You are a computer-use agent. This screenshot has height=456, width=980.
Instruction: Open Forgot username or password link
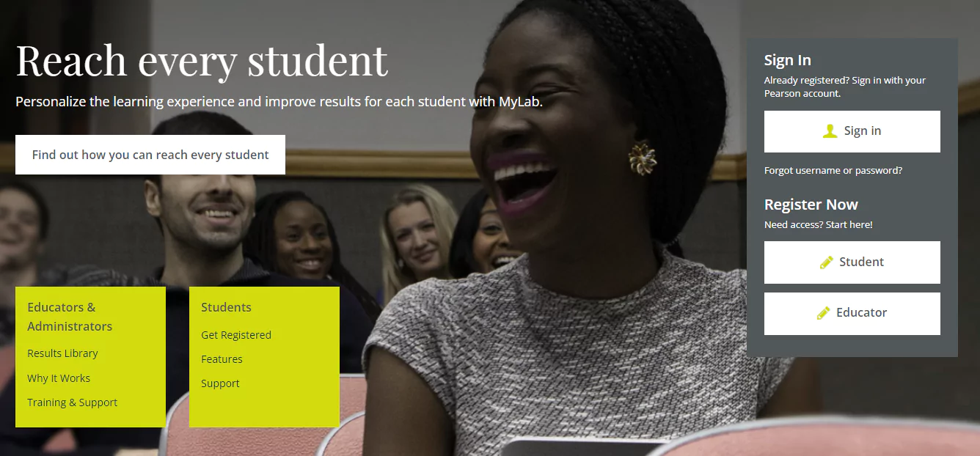[x=833, y=170]
